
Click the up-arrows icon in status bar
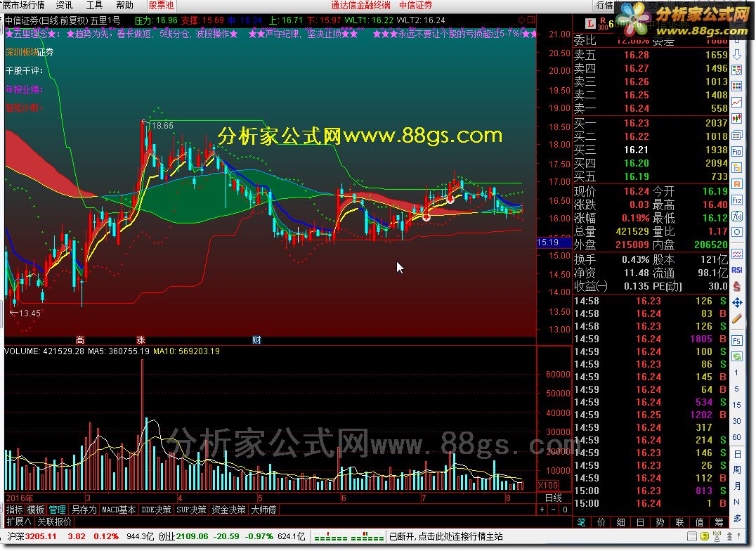(x=729, y=536)
